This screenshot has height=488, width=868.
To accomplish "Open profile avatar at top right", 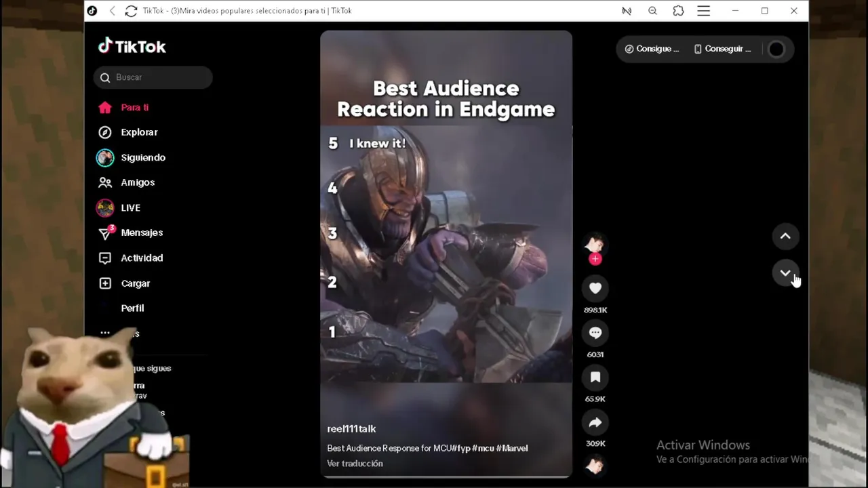I will pyautogui.click(x=776, y=49).
